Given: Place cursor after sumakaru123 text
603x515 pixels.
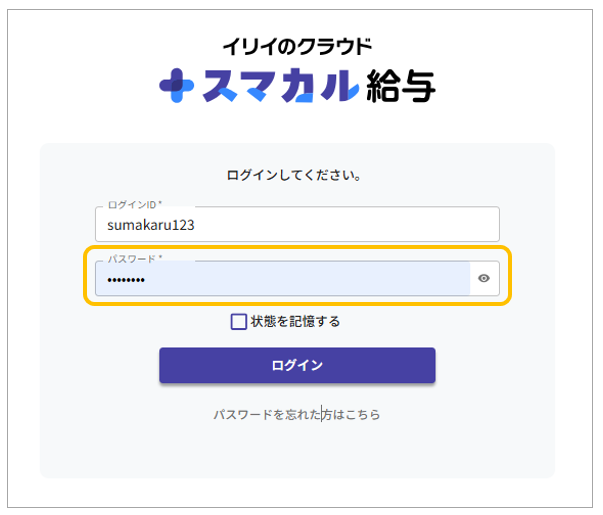Looking at the screenshot, I should click(196, 226).
